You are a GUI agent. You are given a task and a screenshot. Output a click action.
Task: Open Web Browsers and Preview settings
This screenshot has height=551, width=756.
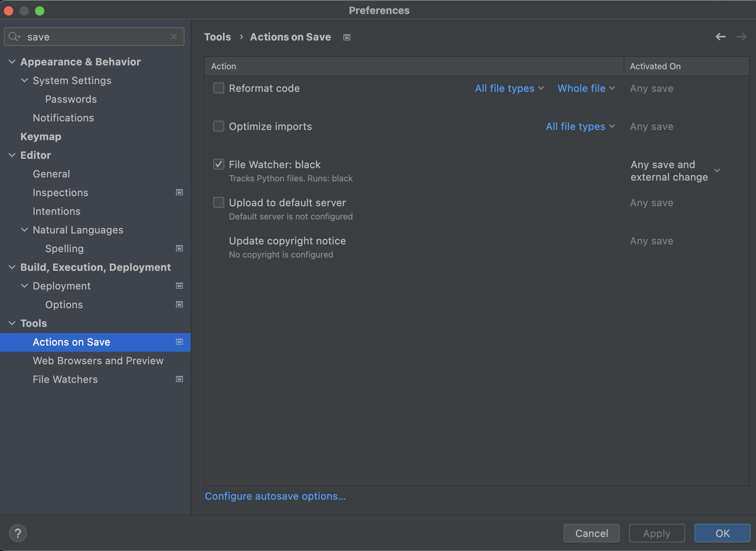click(x=98, y=361)
